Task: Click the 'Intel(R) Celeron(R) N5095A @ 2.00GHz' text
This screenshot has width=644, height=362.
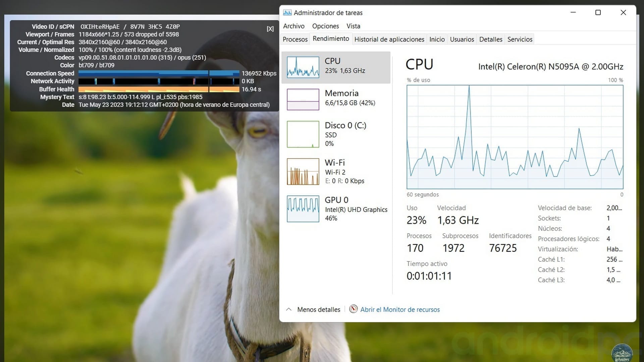Action: coord(551,67)
